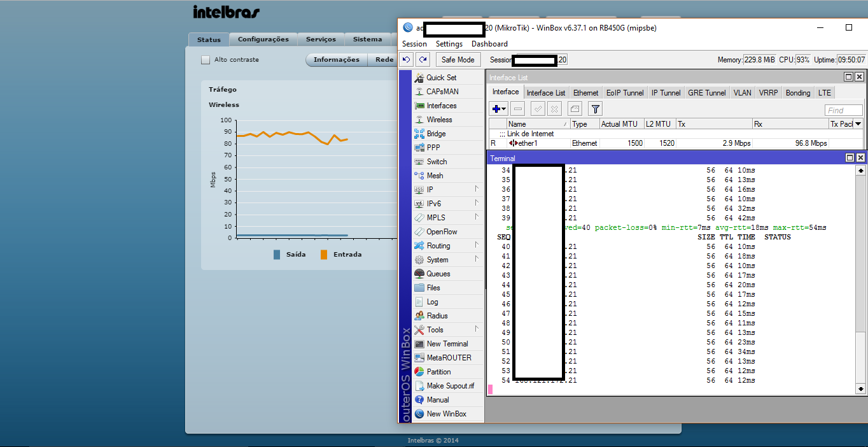This screenshot has width=868, height=447.
Task: Sort by the Name column header
Action: point(538,124)
